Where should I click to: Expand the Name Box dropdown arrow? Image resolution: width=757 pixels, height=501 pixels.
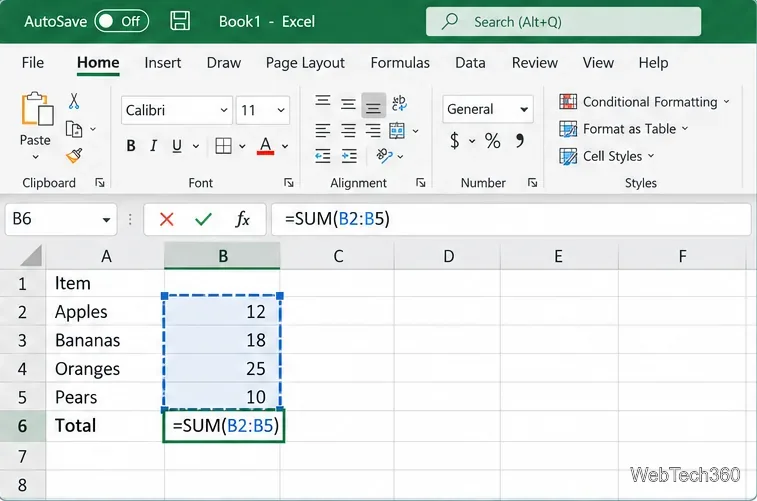click(x=106, y=220)
